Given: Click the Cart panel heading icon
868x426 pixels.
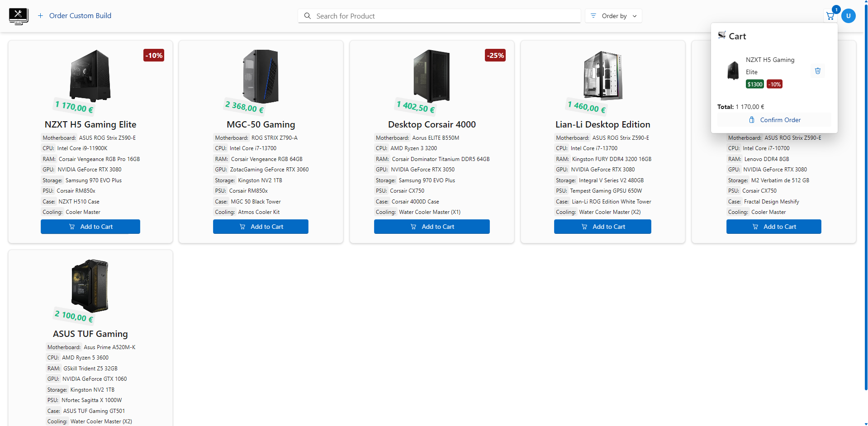Looking at the screenshot, I should tap(722, 35).
